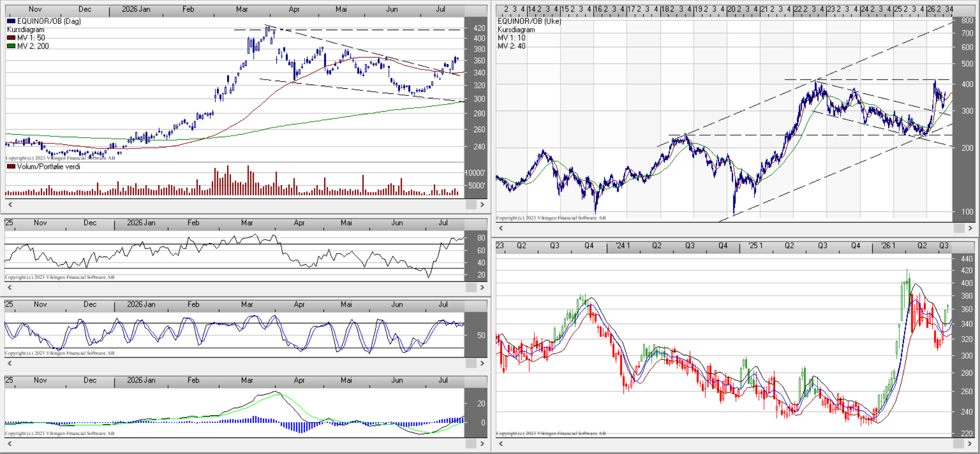Click left scroll arrow under quarterly candlestick chart
This screenshot has width=980, height=454.
tap(501, 443)
